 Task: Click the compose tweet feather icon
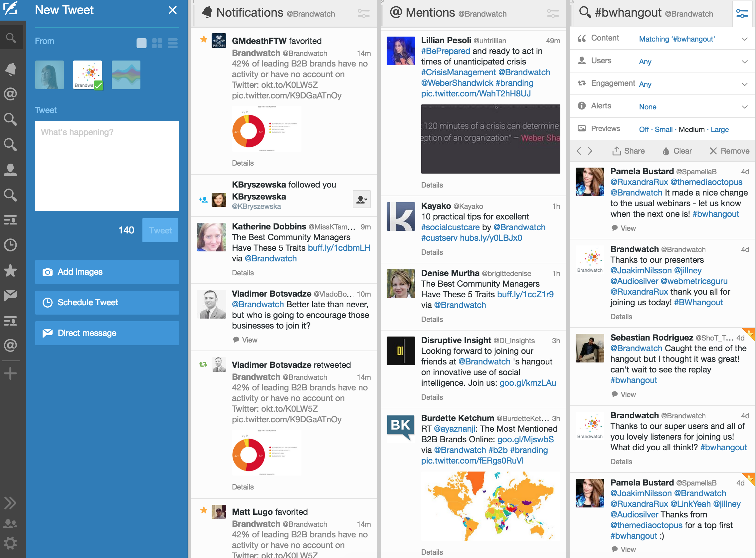coord(10,9)
